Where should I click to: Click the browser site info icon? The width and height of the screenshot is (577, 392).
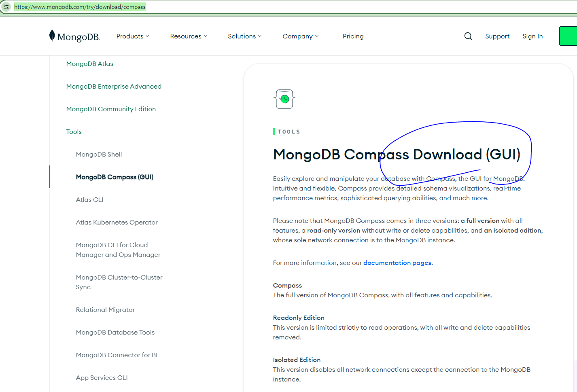click(x=6, y=7)
